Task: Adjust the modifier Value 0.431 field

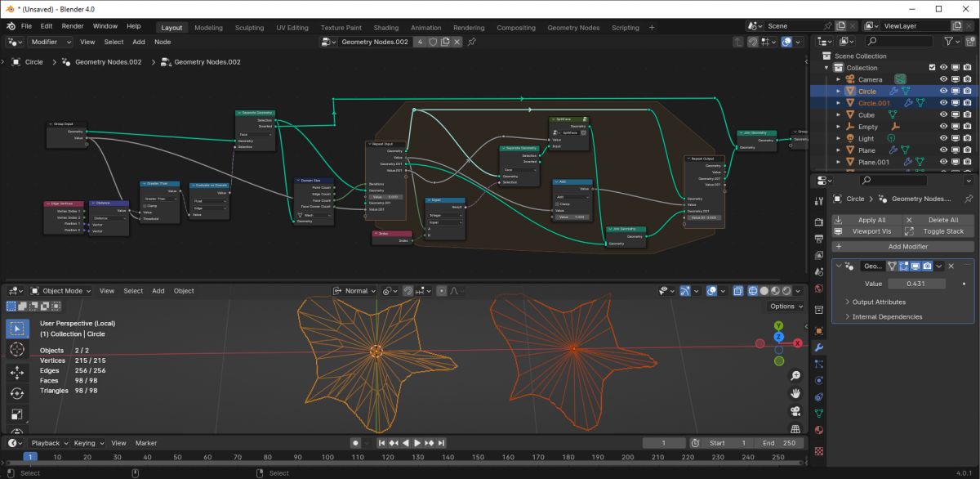Action: click(915, 284)
